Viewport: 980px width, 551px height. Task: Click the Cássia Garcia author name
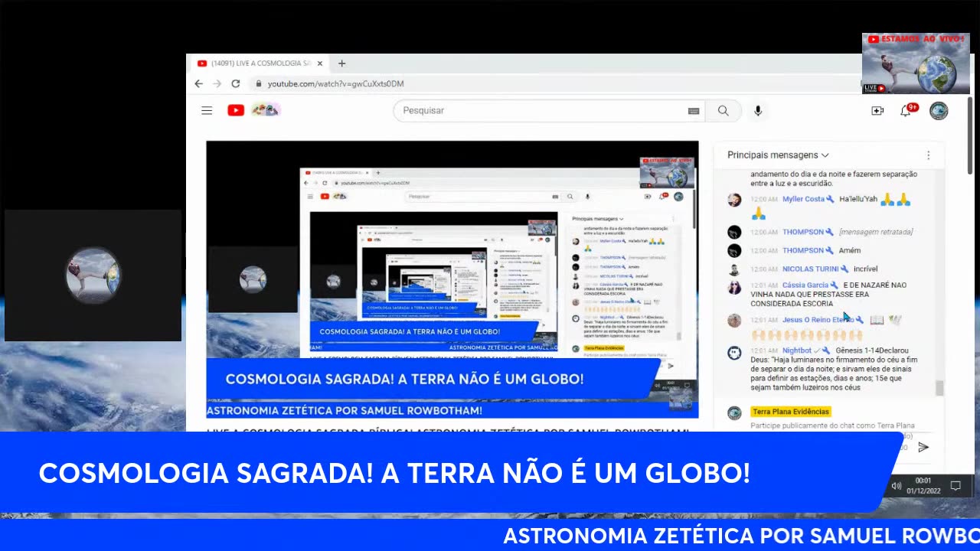point(805,285)
